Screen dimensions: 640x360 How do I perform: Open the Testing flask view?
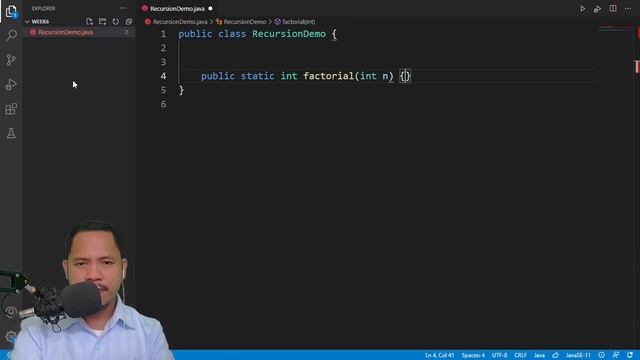[x=11, y=133]
